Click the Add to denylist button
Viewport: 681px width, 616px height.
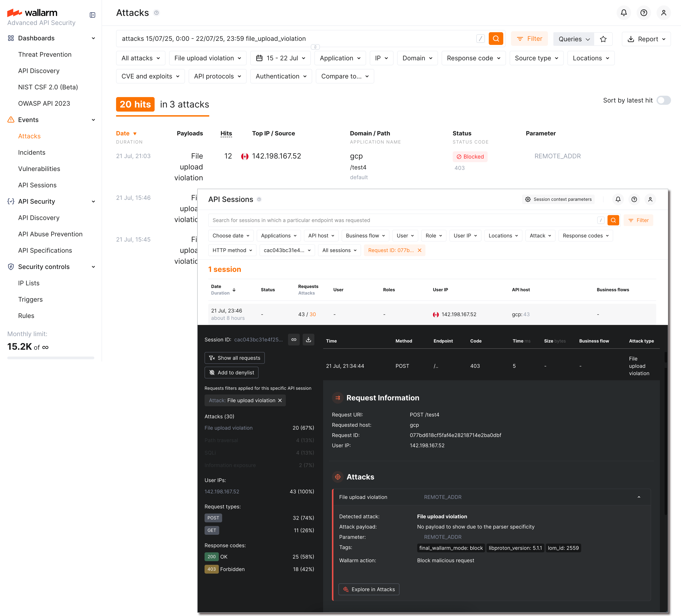click(231, 372)
